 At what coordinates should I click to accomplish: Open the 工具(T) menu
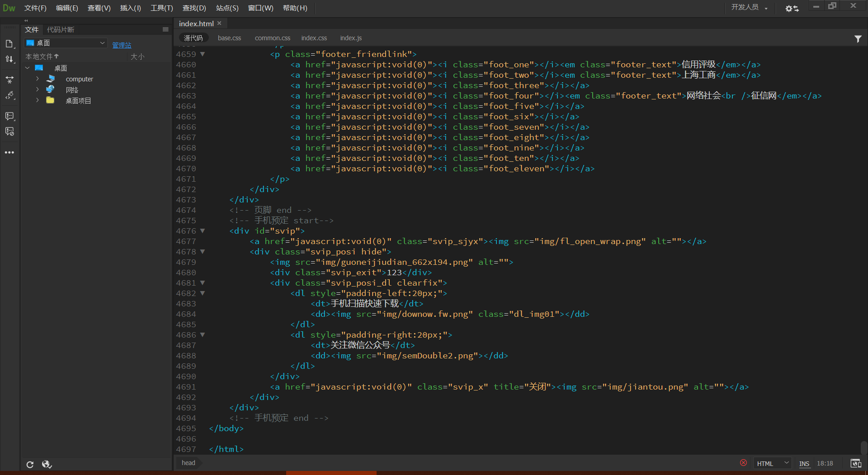pos(162,8)
